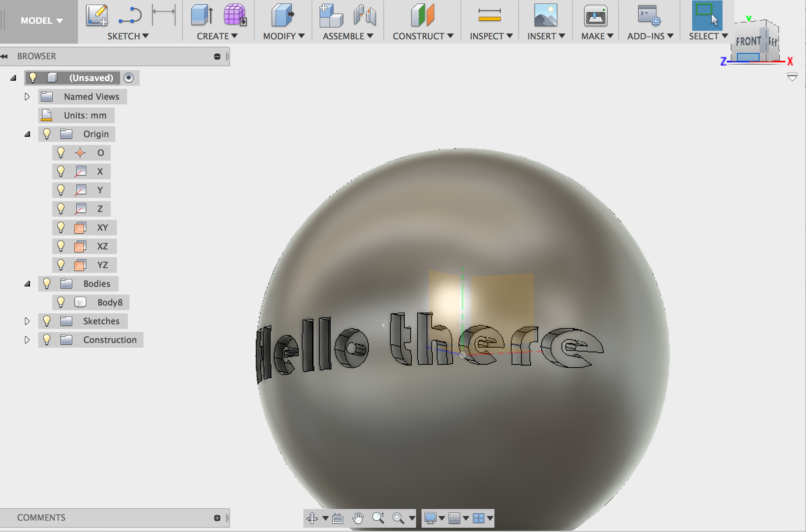Toggle visibility bulb for X axis

pos(61,171)
